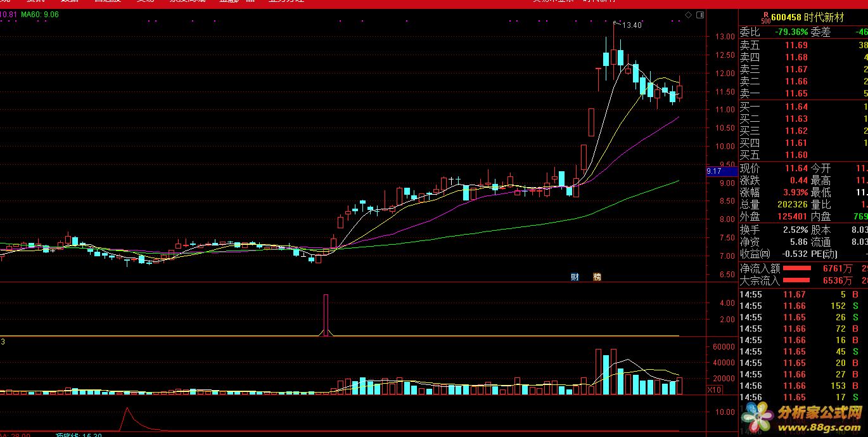Click the tall red spike in indicator pane
This screenshot has height=437, width=868.
(x=326, y=314)
